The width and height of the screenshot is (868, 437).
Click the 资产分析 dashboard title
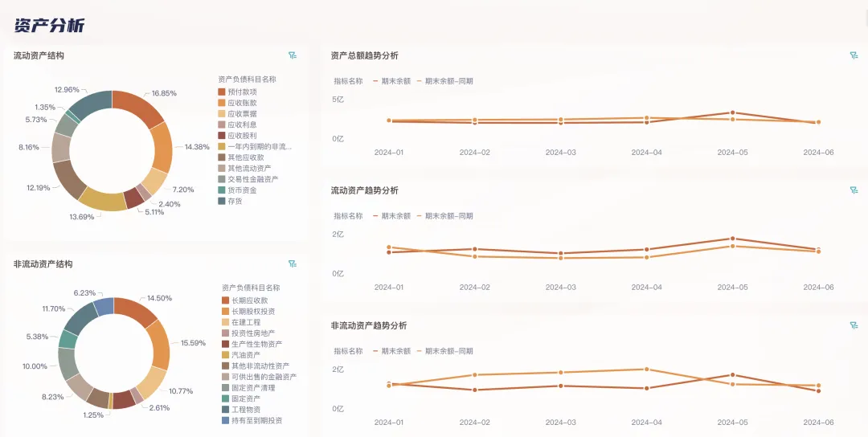tap(49, 25)
